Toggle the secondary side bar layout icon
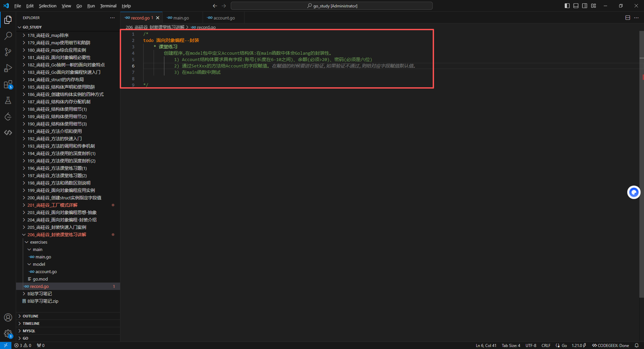Screen dimensions: 644x349 point(585,6)
